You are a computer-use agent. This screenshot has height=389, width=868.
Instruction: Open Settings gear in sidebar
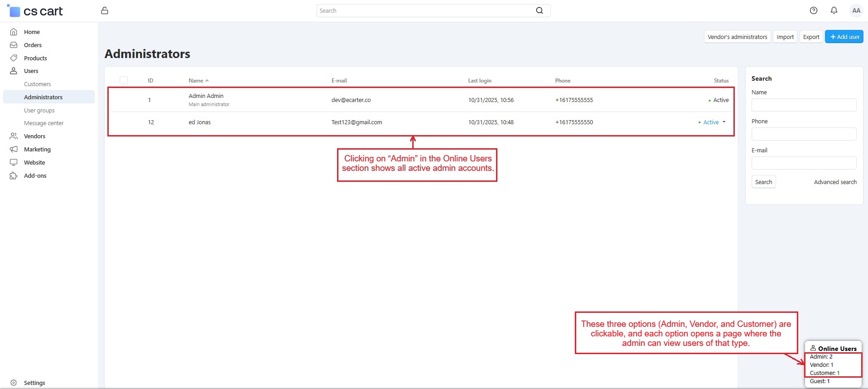(14, 383)
